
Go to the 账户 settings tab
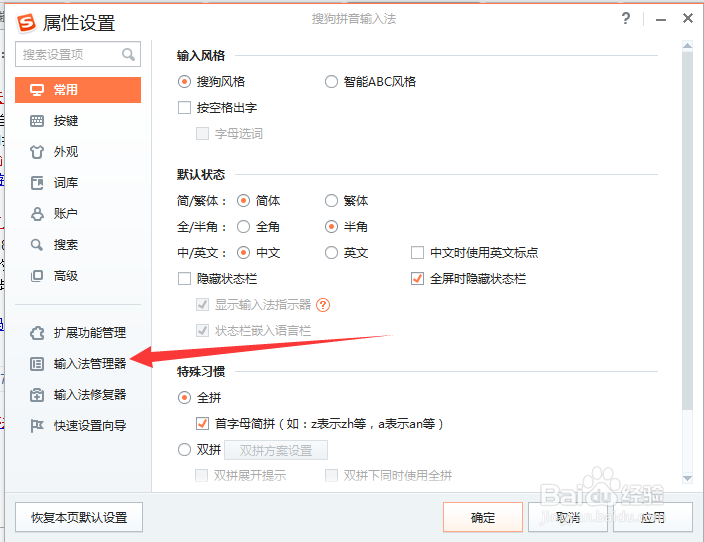(78, 214)
